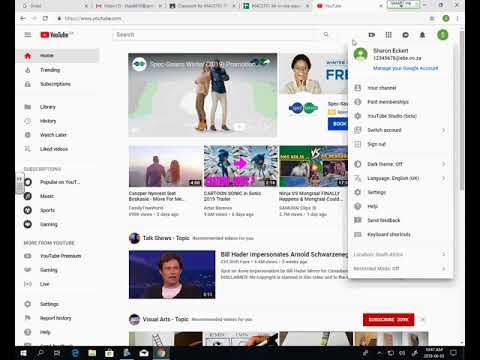Open YouTube Premium in sidebar
Image resolution: width=480 pixels, height=360 pixels.
tap(57, 256)
